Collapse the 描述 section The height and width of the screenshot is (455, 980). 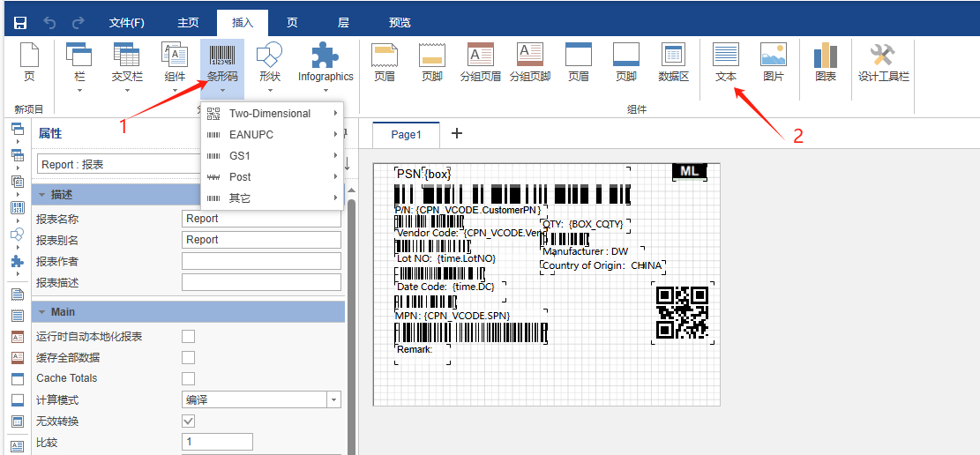[40, 195]
